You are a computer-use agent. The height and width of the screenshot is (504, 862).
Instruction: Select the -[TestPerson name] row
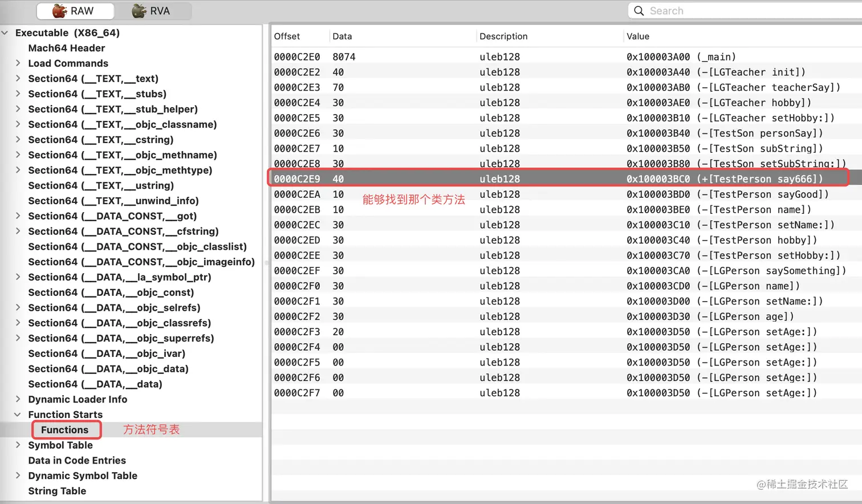(567, 210)
